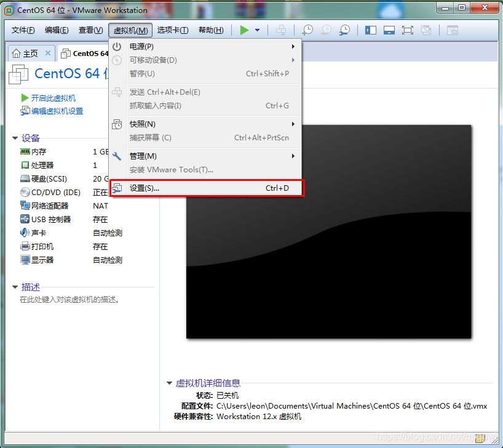The width and height of the screenshot is (503, 448).
Task: Click the display monitor icon
Action: 25,260
